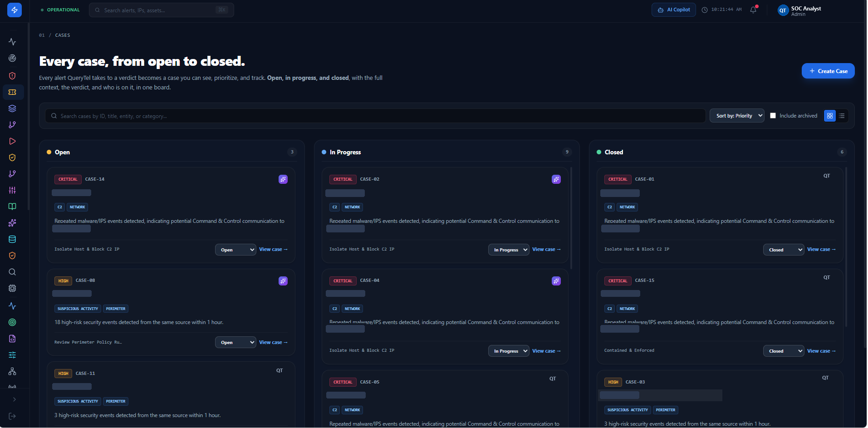Click the global search alerts, IPs, assets field

pos(162,10)
